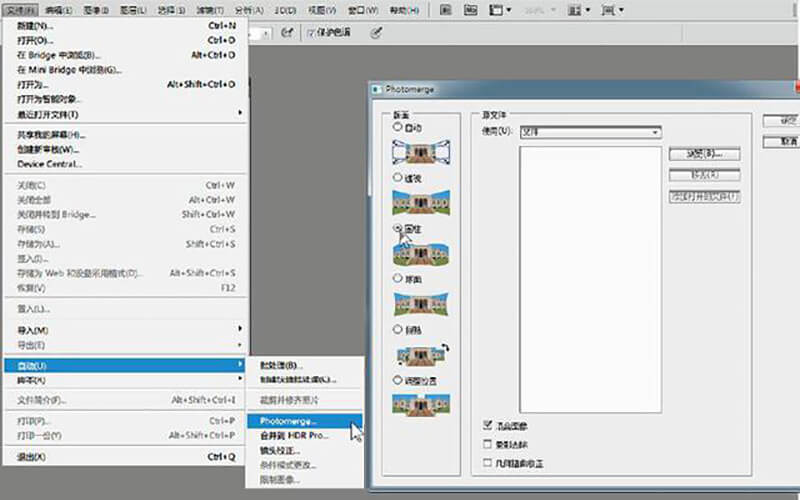Enable the 混合图像 blend images checkbox

[x=487, y=425]
